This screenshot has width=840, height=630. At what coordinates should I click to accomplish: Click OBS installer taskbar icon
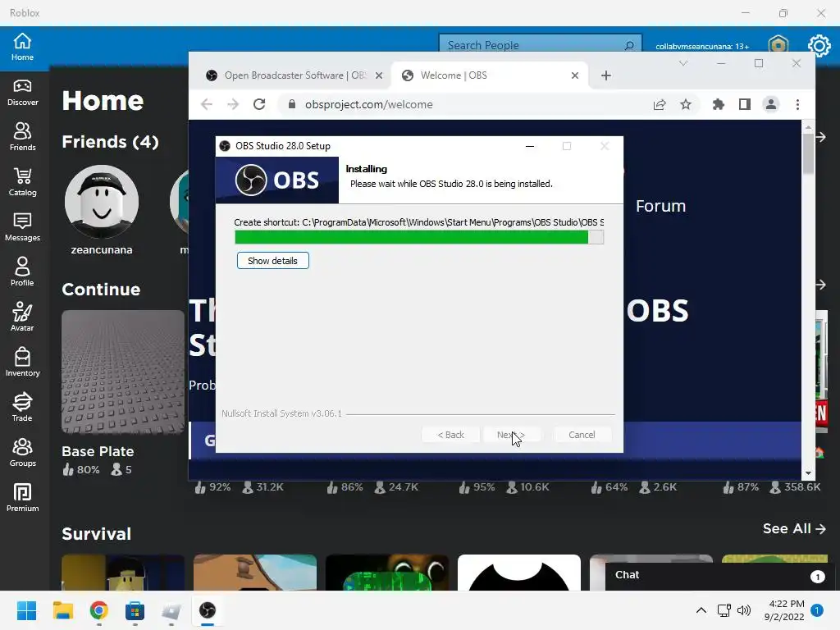click(208, 610)
